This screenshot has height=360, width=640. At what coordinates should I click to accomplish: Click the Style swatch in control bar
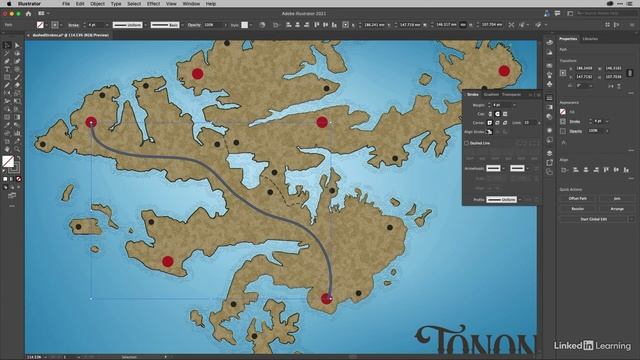pyautogui.click(x=244, y=25)
